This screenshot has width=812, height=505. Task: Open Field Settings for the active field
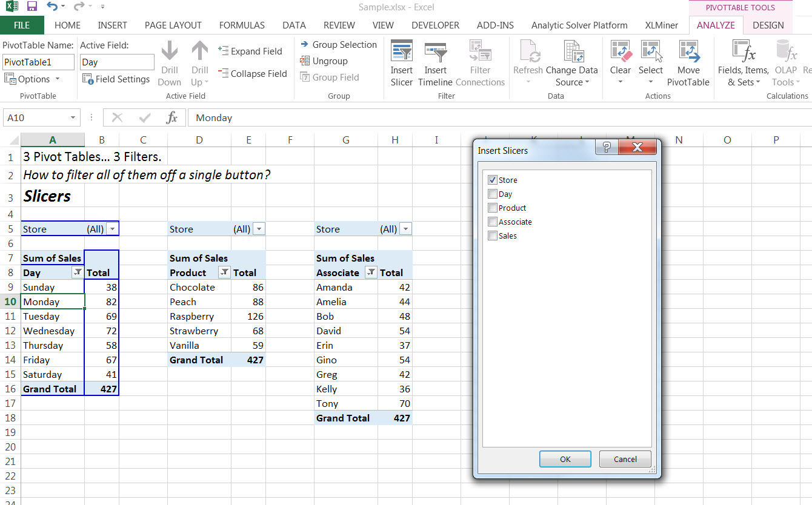point(116,79)
